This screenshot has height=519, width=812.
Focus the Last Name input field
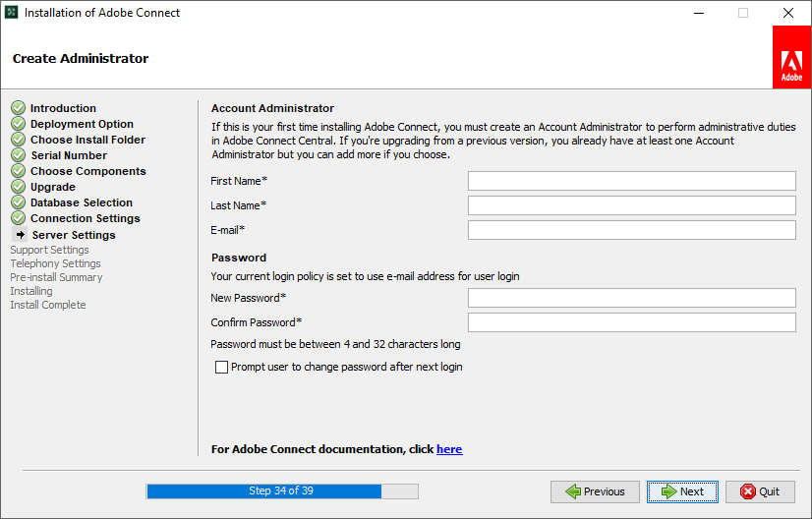pyautogui.click(x=632, y=205)
